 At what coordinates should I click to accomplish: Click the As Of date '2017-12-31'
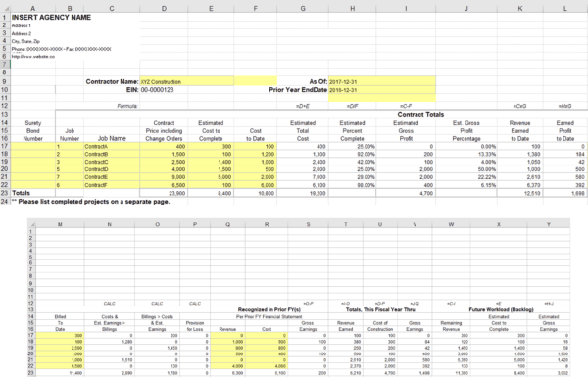382,81
